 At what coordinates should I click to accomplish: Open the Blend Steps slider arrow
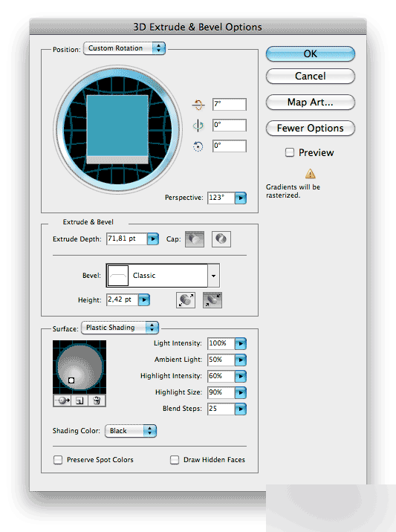point(241,409)
